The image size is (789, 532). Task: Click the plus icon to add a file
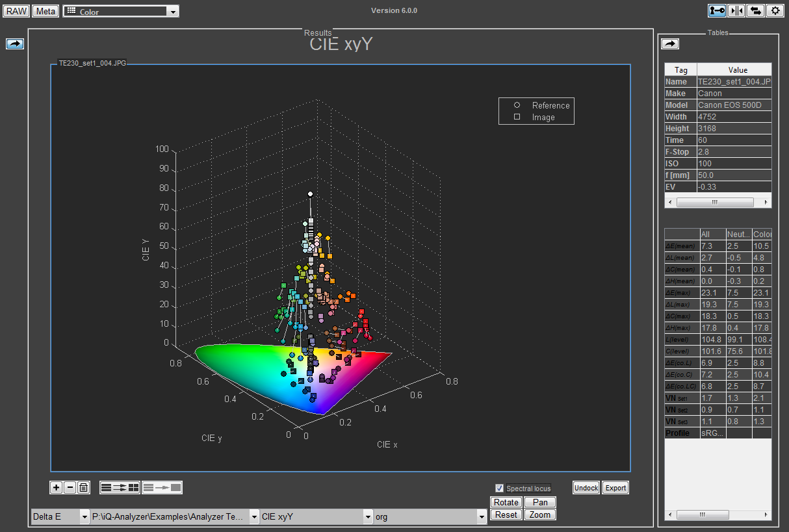click(x=57, y=487)
